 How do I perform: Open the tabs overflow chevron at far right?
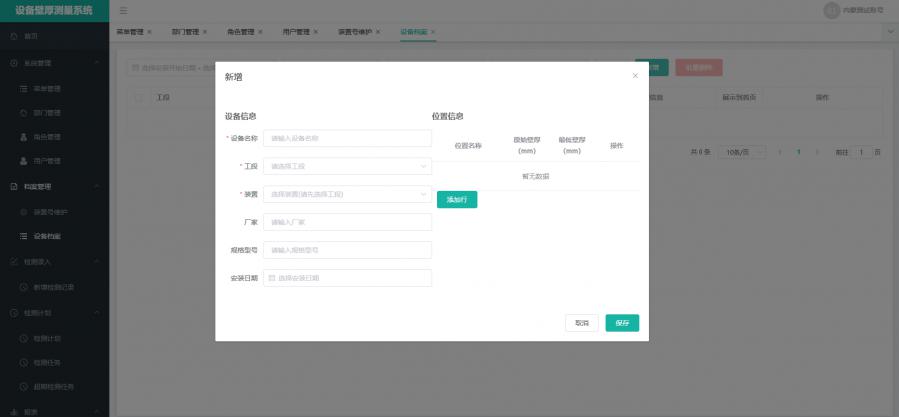(x=889, y=32)
